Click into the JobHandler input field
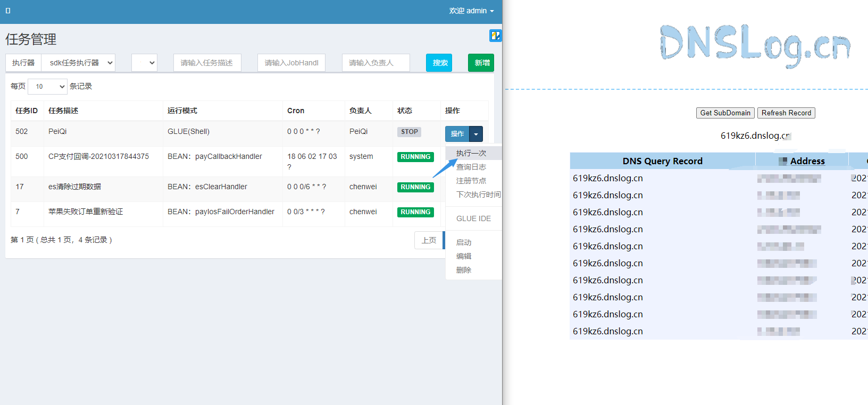The image size is (868, 405). 291,63
